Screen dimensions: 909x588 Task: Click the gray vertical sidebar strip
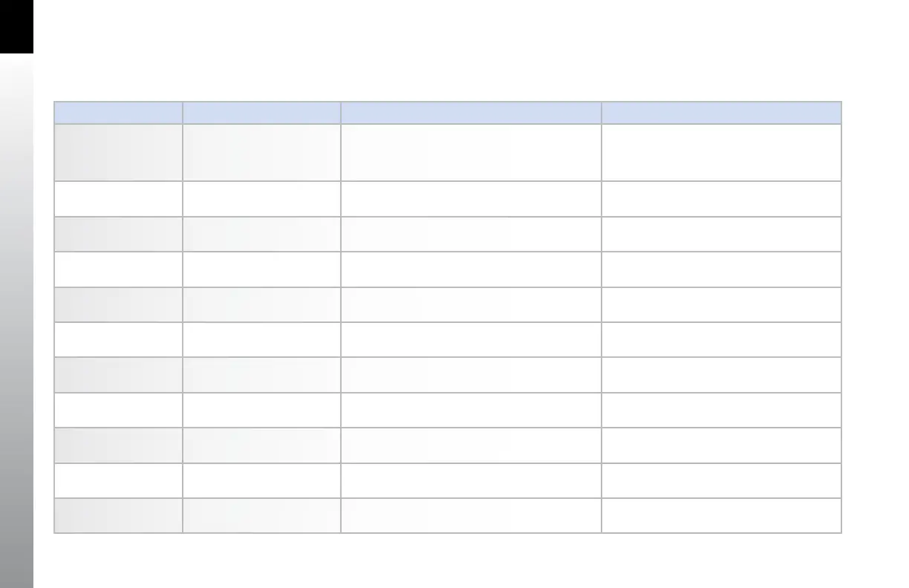click(16, 319)
